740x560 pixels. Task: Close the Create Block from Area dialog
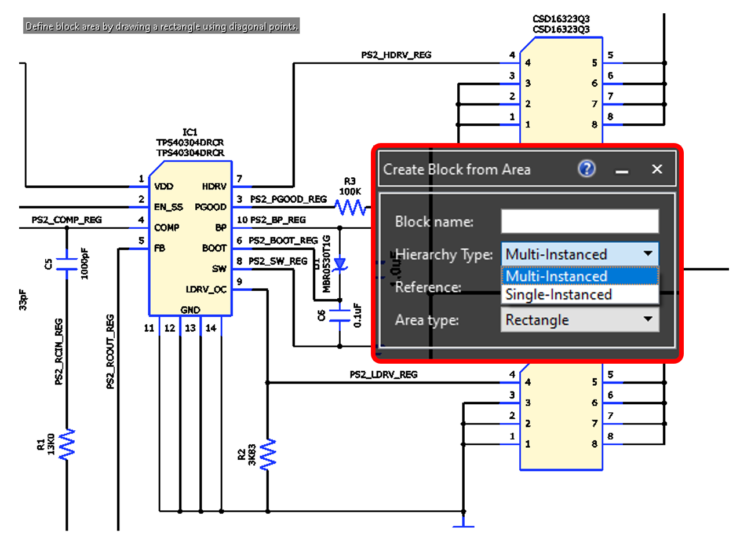(x=657, y=169)
